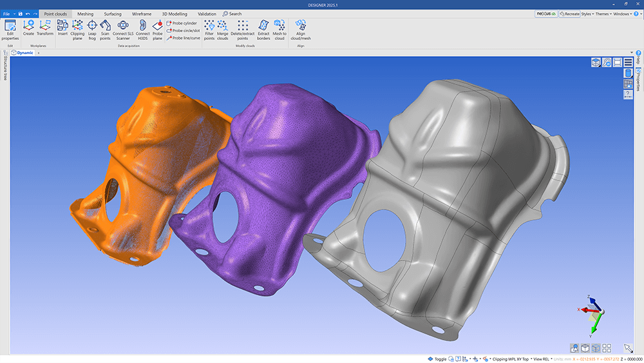The height and width of the screenshot is (363, 644).
Task: Click the Insert data tool
Action: (x=62, y=28)
